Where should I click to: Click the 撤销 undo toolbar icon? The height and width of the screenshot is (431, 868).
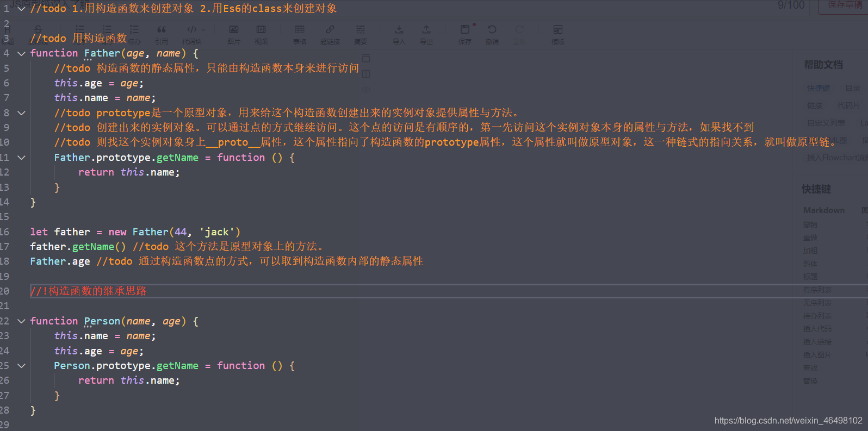[x=492, y=29]
